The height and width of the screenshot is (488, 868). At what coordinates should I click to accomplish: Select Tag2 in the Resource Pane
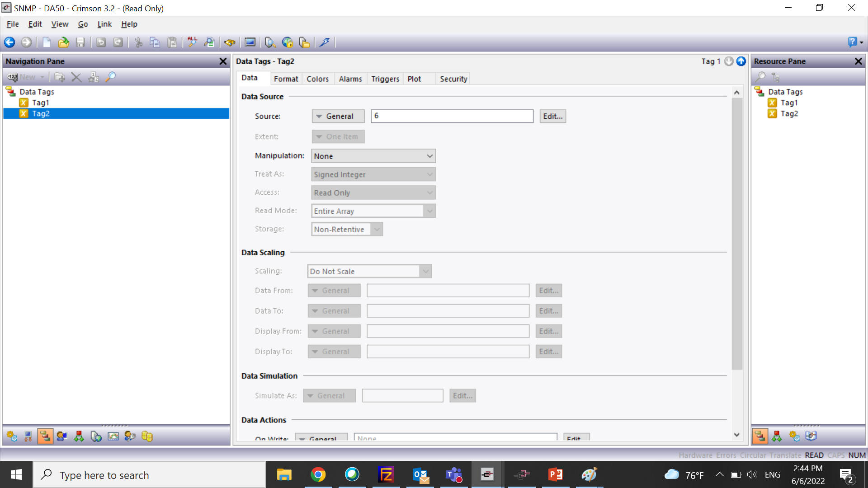(789, 113)
